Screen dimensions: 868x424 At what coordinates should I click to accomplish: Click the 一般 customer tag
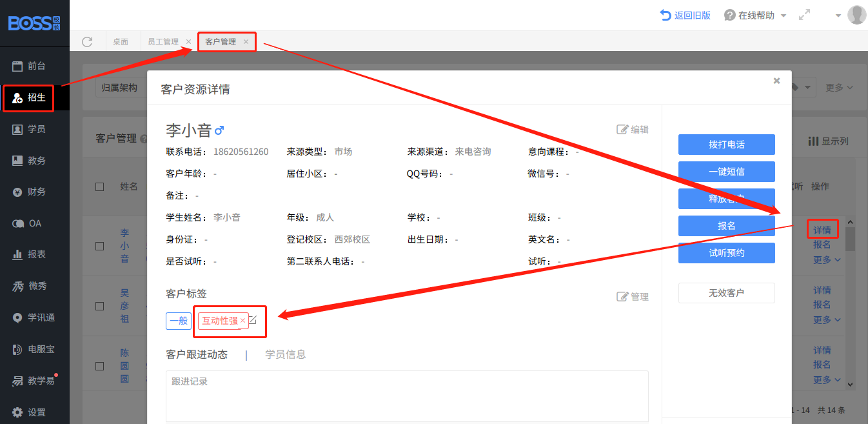(x=179, y=321)
